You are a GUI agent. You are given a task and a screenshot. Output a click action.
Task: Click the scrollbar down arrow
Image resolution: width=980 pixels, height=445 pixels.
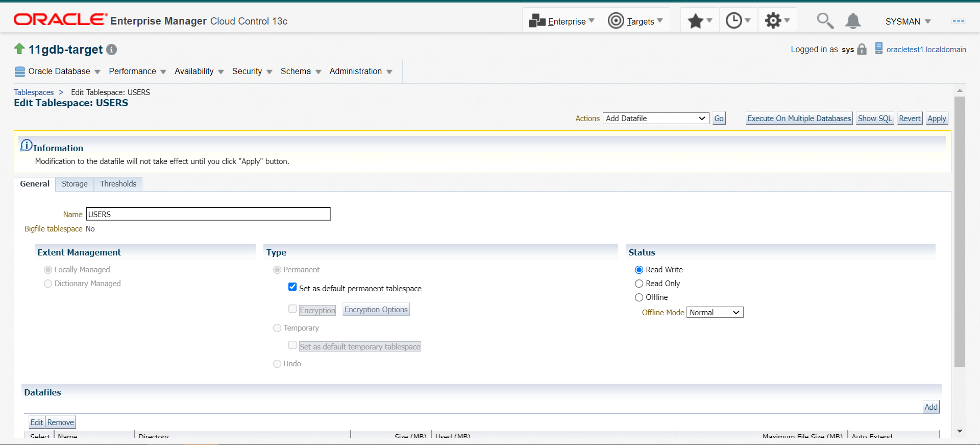point(960,432)
